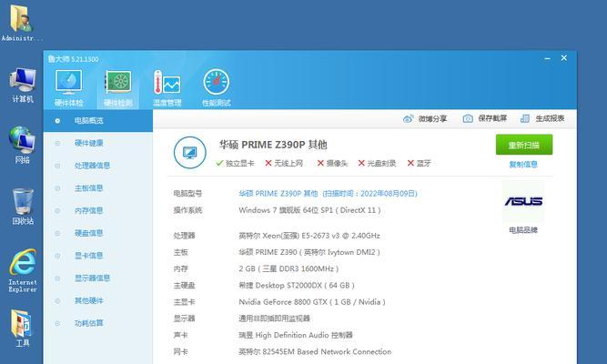Viewport: 607px width, 364px height.
Task: Open the Administrator folder on desktop
Action: pyautogui.click(x=21, y=23)
